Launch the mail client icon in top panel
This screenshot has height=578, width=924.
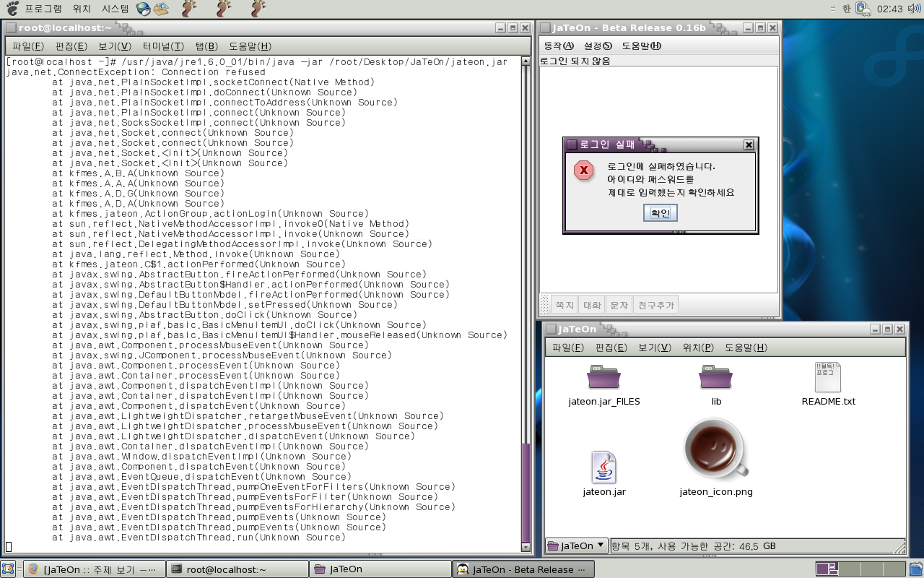161,9
